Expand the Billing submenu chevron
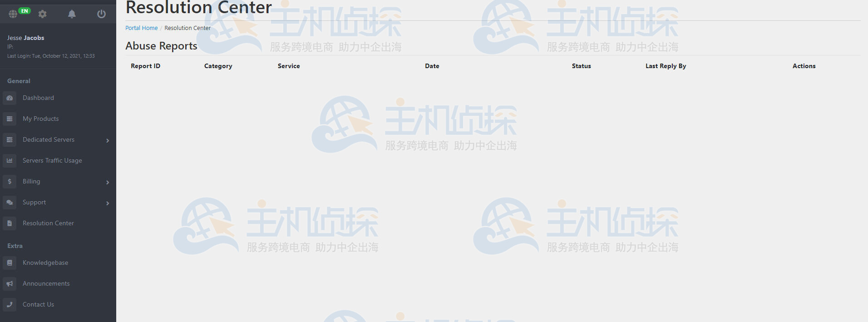The image size is (868, 322). pos(108,182)
